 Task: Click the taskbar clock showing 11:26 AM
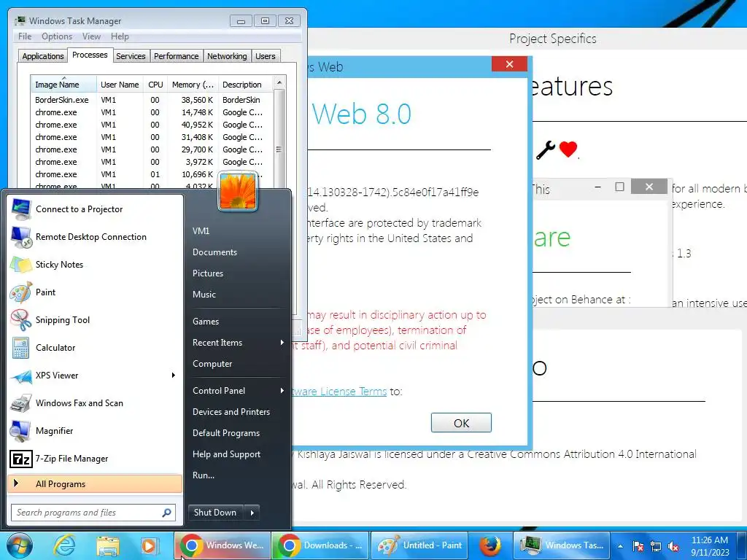pyautogui.click(x=709, y=546)
